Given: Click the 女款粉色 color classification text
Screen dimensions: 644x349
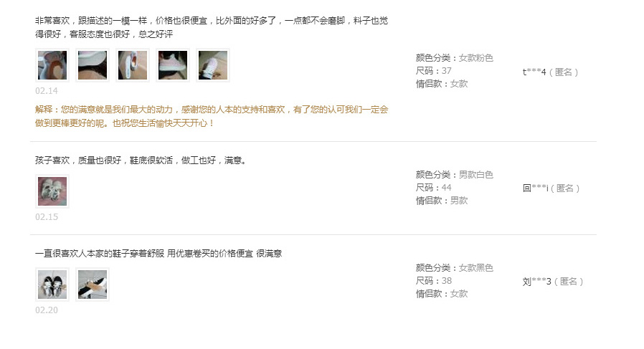Looking at the screenshot, I should [x=475, y=58].
